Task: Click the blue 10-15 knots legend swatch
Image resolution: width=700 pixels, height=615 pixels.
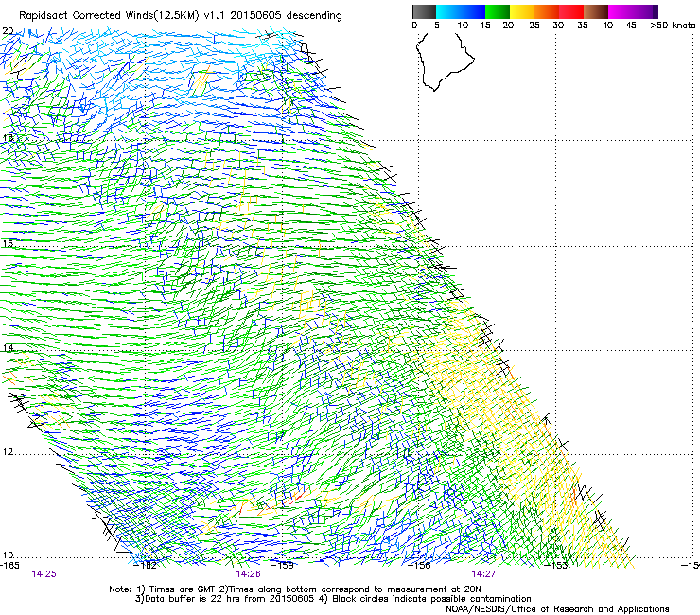Action: pyautogui.click(x=473, y=11)
